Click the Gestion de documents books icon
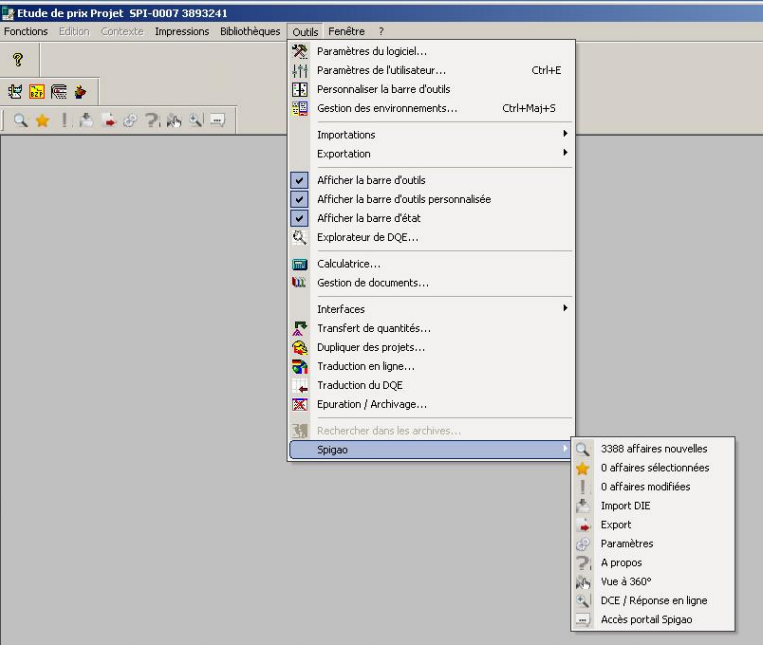The width and height of the screenshot is (763, 645). (x=299, y=283)
